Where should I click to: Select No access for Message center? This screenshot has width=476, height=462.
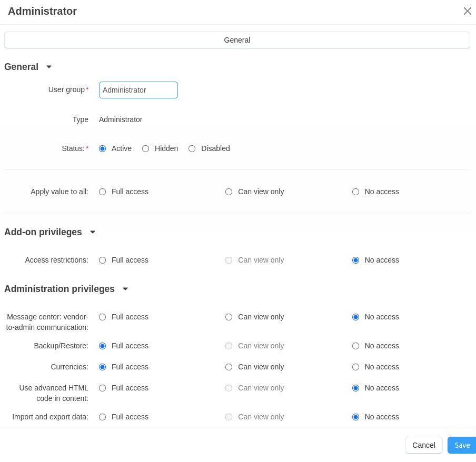pyautogui.click(x=355, y=317)
